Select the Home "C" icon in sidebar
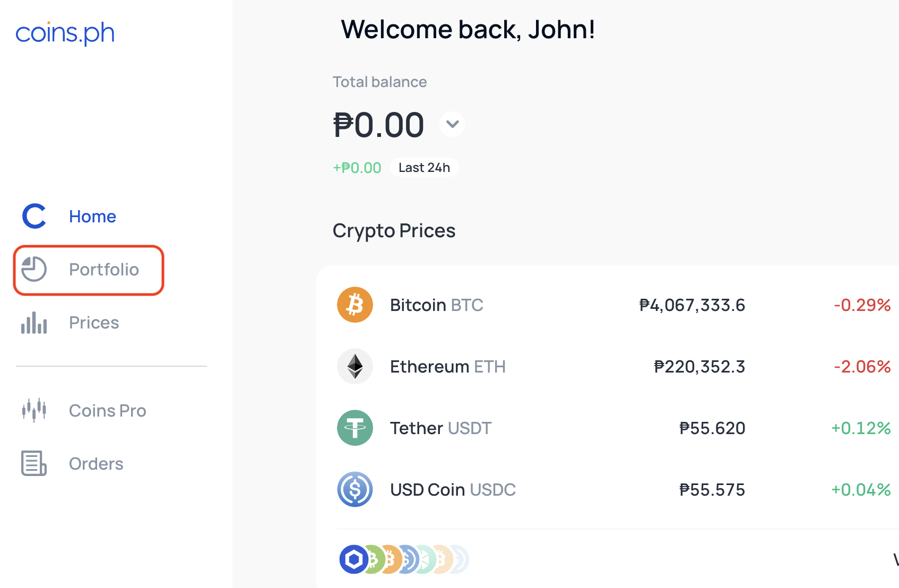Screen dimensions: 899x588 click(x=33, y=217)
